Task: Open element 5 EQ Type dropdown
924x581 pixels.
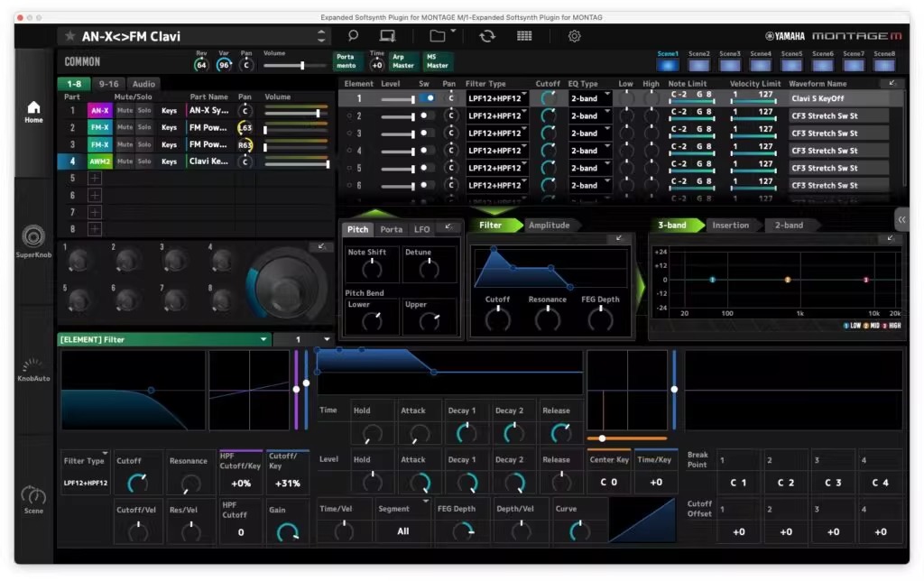Action: (x=589, y=168)
